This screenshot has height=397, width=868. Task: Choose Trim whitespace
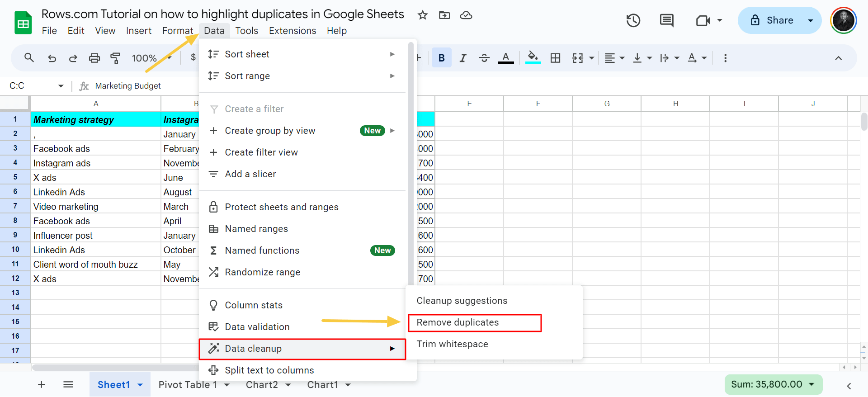pos(494,344)
